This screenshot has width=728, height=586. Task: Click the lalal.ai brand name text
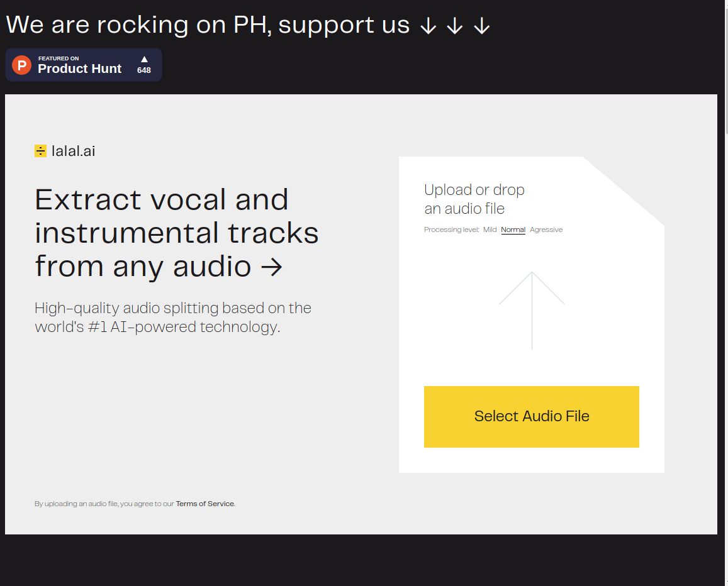[74, 152]
